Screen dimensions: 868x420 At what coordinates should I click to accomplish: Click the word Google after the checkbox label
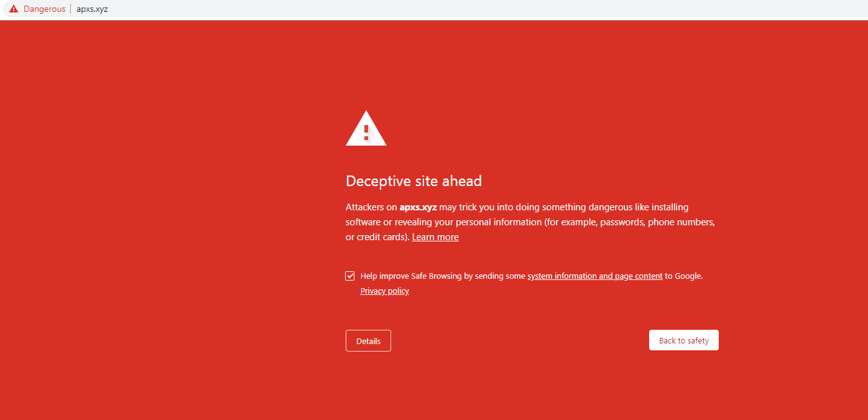coord(688,276)
